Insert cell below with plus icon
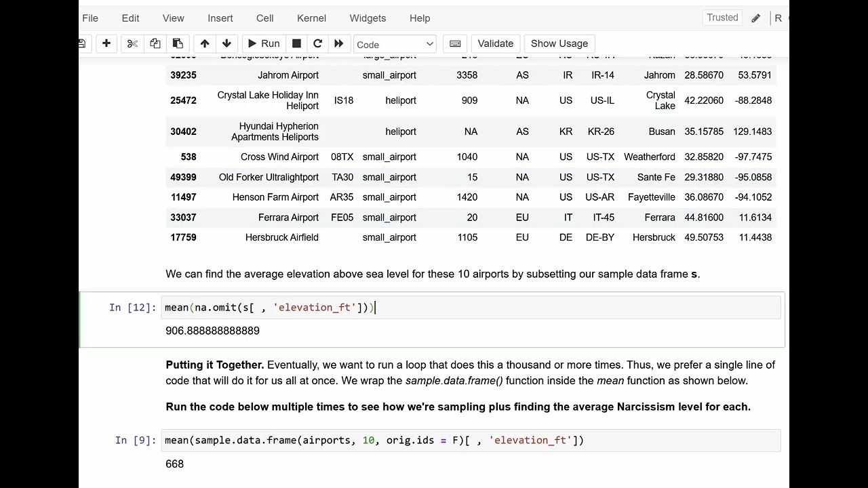 pyautogui.click(x=106, y=43)
